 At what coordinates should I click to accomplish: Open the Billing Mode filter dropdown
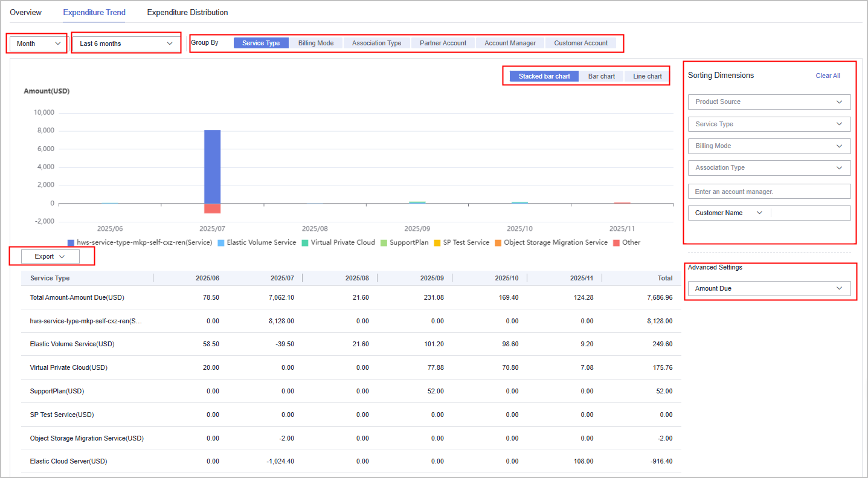768,146
